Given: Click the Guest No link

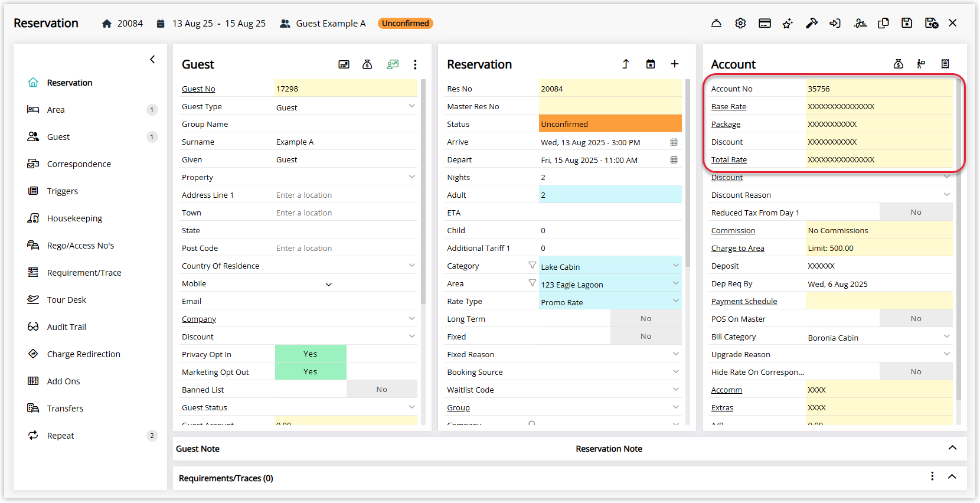Looking at the screenshot, I should pyautogui.click(x=198, y=89).
